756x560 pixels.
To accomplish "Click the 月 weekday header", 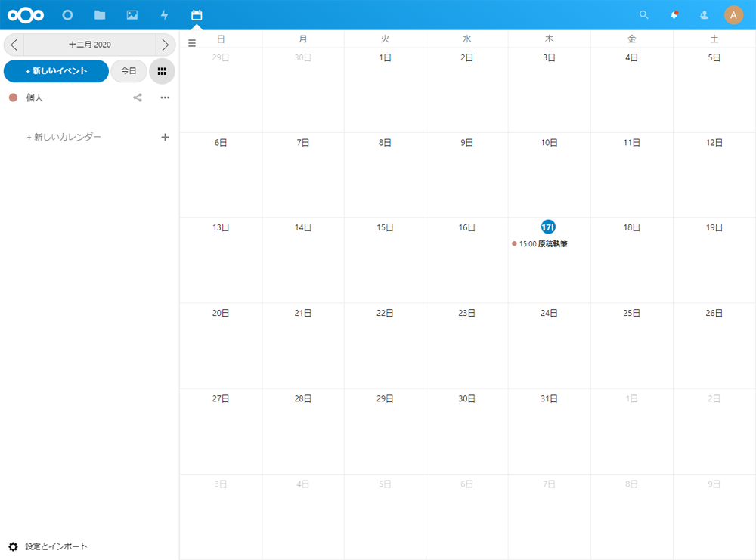I will tap(303, 39).
